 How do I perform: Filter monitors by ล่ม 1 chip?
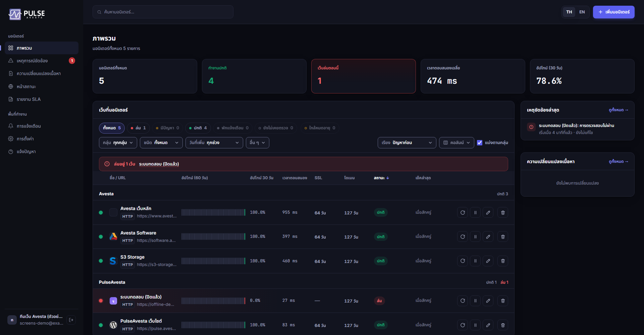138,128
